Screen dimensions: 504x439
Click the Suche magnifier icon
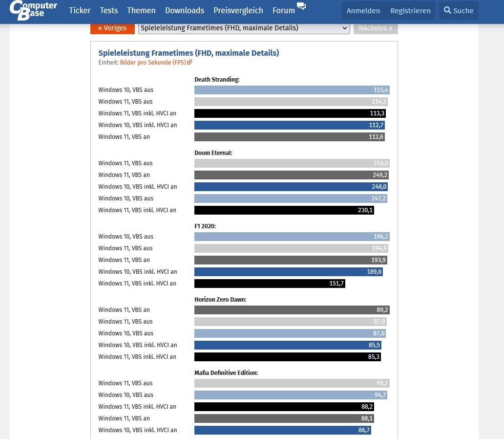tap(447, 10)
